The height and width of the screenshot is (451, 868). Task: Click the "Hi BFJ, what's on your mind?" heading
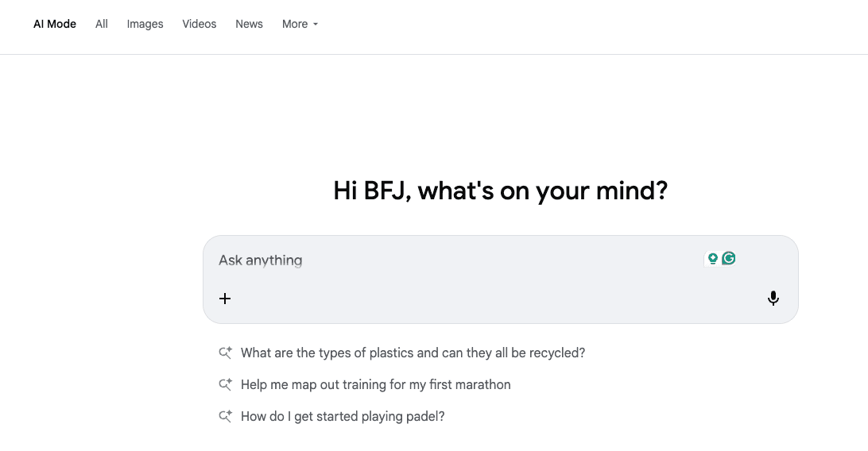[x=500, y=191]
